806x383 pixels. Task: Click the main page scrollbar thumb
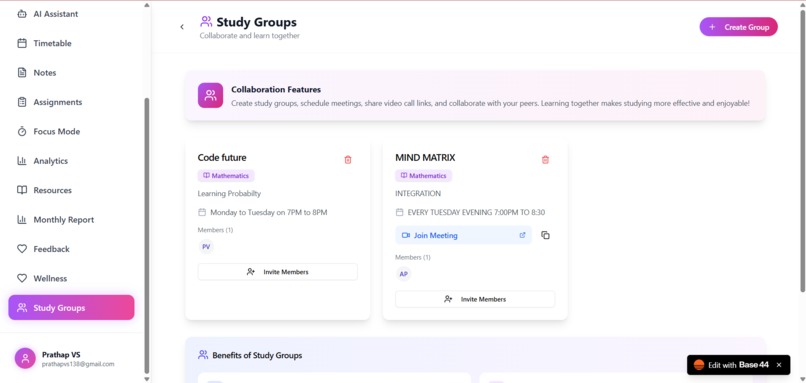pyautogui.click(x=802, y=151)
